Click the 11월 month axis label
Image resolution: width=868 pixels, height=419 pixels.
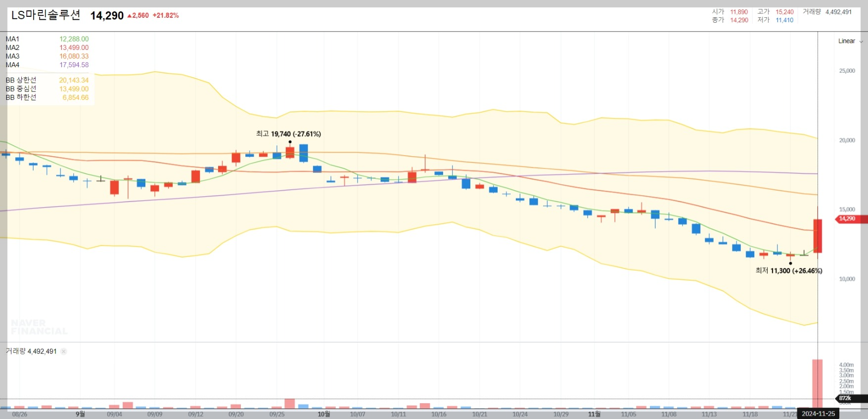[x=594, y=414]
